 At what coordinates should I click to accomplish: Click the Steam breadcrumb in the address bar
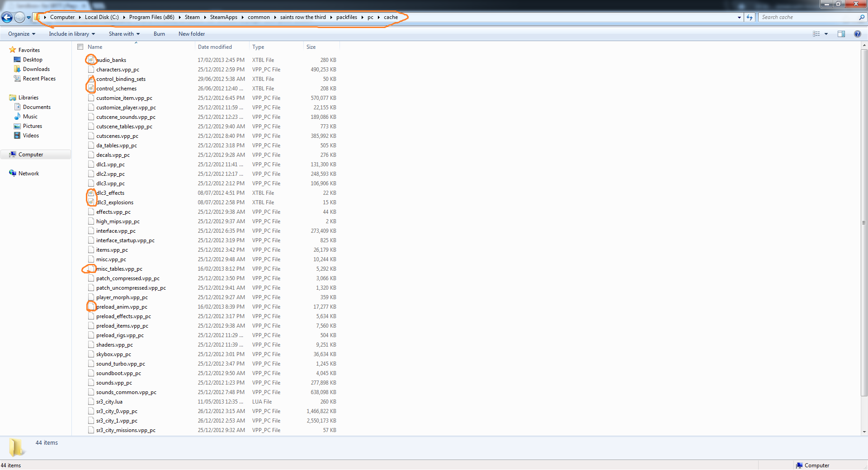tap(192, 17)
